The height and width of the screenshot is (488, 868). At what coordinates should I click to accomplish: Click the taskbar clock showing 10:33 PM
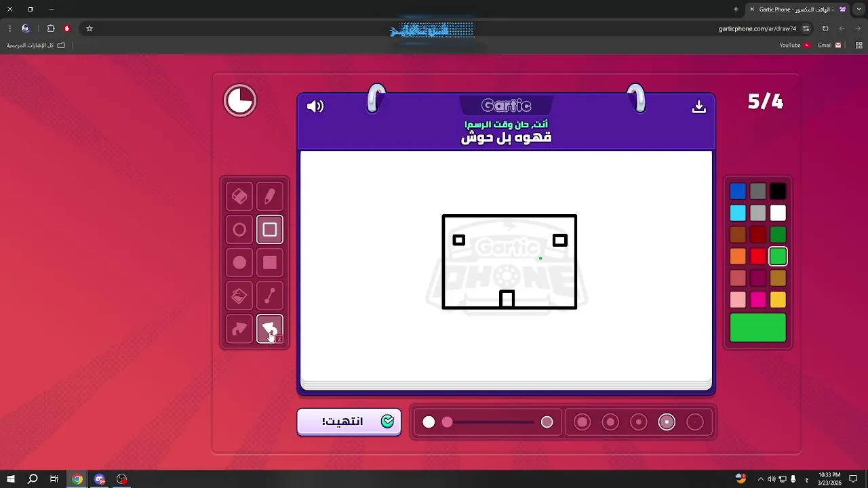[x=829, y=479]
